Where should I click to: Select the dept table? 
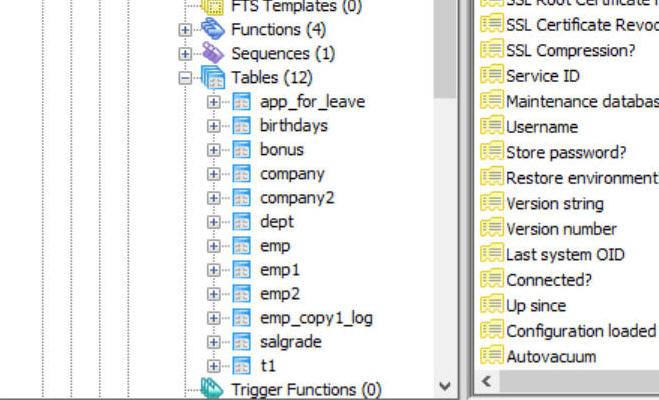pyautogui.click(x=276, y=222)
